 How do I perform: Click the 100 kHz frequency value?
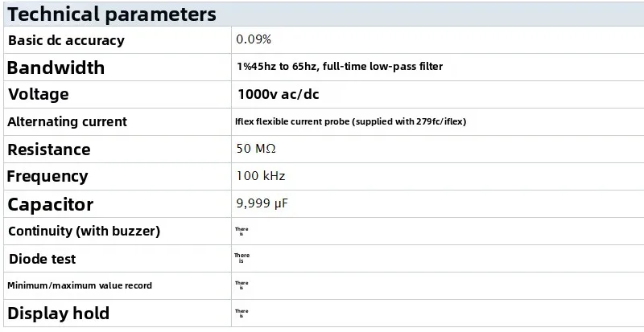pos(261,176)
